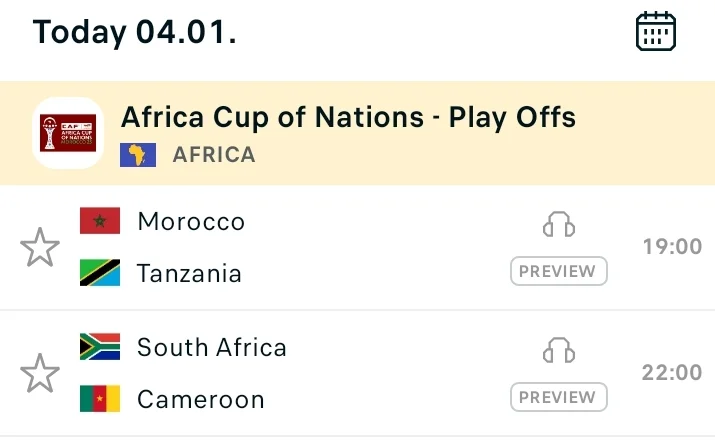Open PREVIEW for South Africa vs Cameroon
This screenshot has height=444, width=715.
(x=559, y=397)
